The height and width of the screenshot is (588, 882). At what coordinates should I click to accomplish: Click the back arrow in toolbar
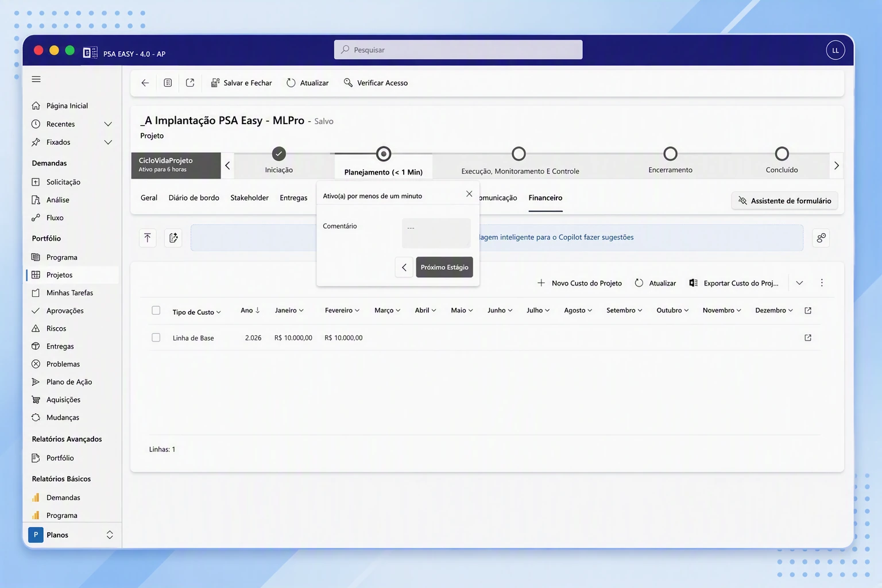coord(145,83)
